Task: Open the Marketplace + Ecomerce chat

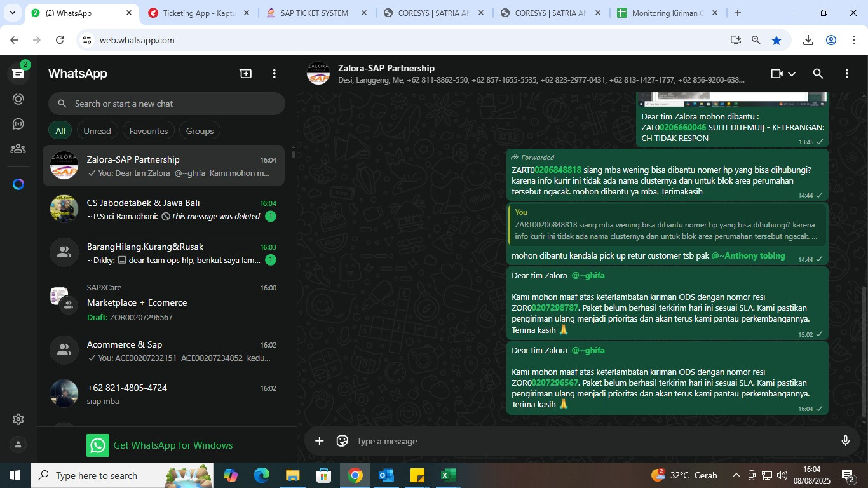Action: [163, 302]
